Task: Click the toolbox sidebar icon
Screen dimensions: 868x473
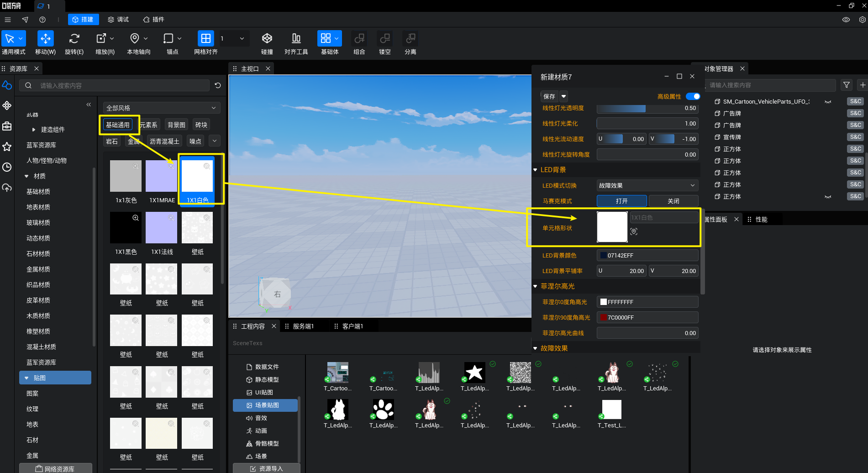Action: coord(7,126)
